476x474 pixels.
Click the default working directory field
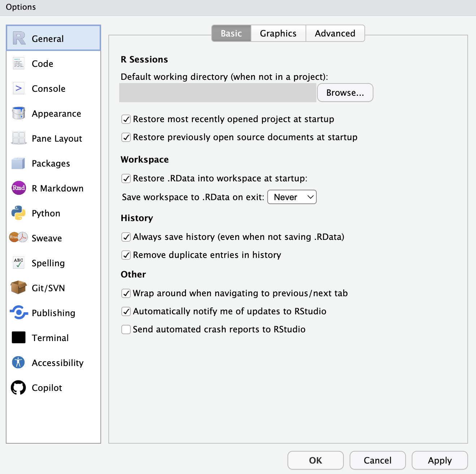pos(218,93)
